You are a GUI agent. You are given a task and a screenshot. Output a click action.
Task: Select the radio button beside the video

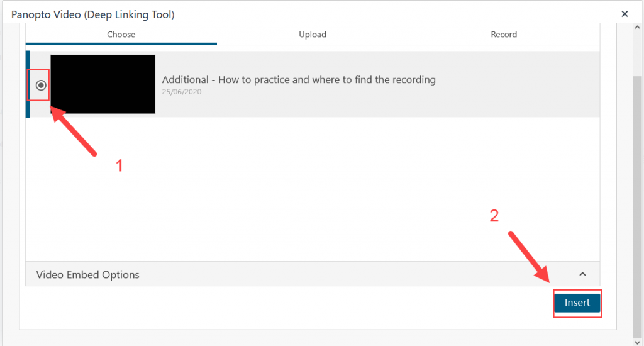tap(41, 85)
